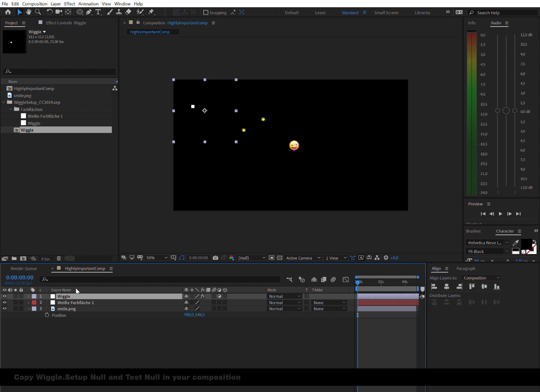Delete selected item with trash icon
Viewport: 540px width, 392px height.
(59, 258)
